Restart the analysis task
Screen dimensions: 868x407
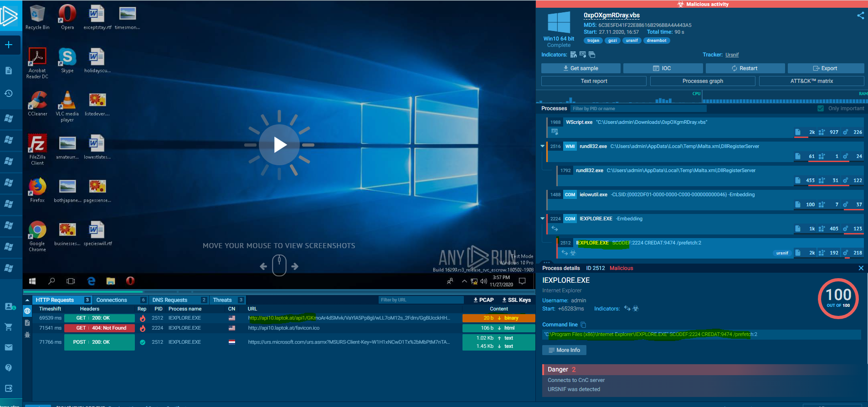(745, 68)
